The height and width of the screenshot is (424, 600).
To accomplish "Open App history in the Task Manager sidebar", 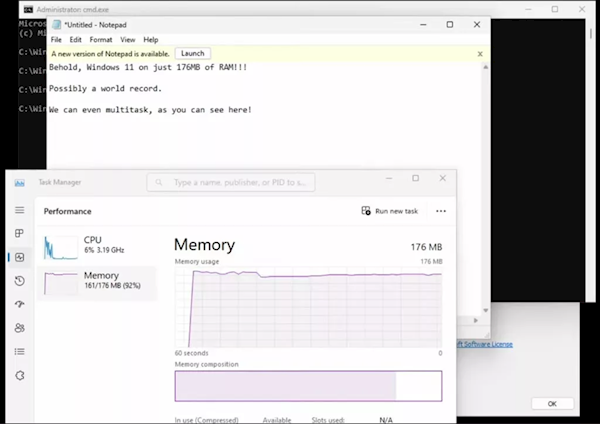I will [19, 281].
